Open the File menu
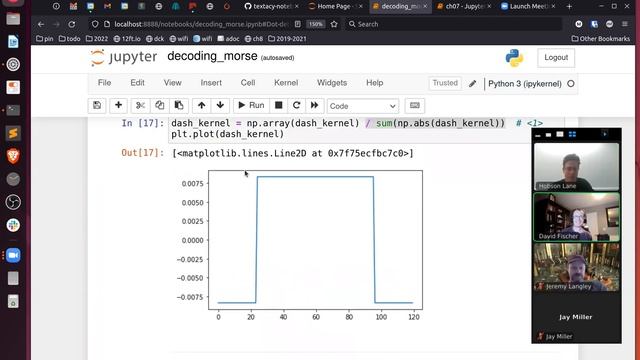 [104, 83]
